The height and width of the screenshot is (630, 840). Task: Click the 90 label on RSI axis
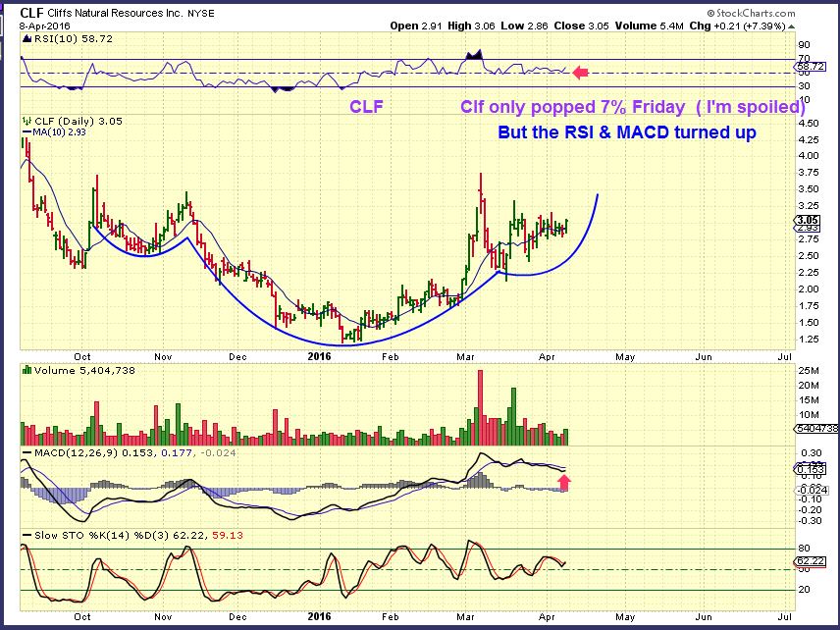click(x=804, y=45)
